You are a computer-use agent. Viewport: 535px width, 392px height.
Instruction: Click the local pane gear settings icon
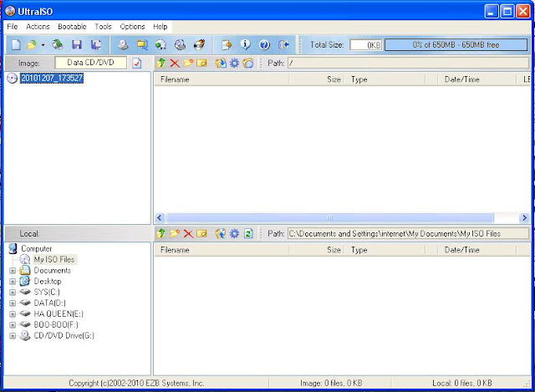click(234, 233)
